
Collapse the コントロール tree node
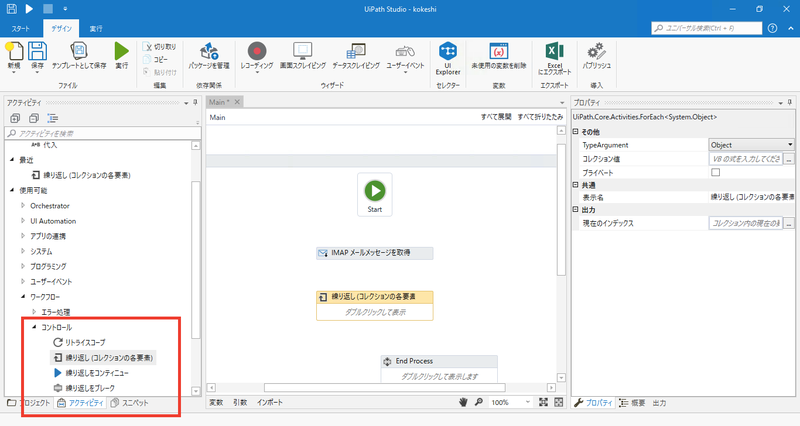tap(34, 327)
